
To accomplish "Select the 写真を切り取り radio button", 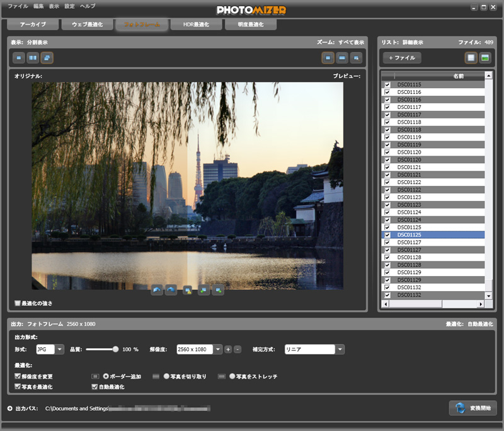I will click(166, 376).
